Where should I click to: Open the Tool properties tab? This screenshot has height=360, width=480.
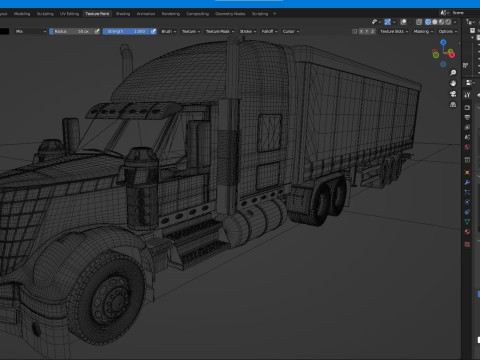coord(467,95)
